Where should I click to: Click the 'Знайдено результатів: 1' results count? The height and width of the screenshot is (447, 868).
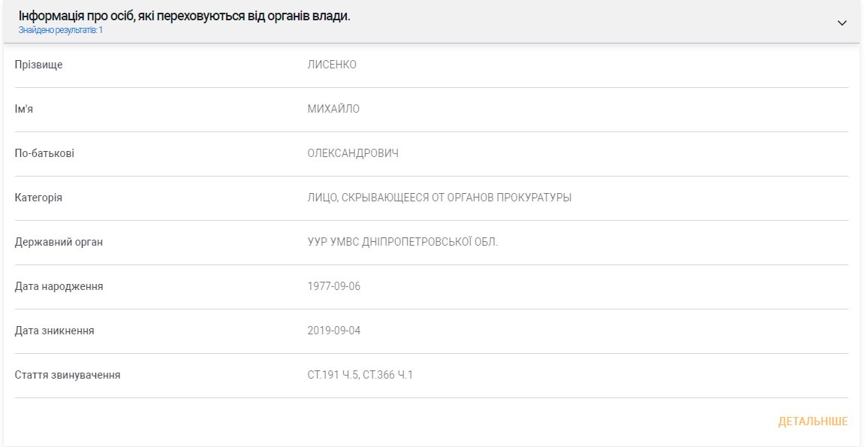point(61,31)
